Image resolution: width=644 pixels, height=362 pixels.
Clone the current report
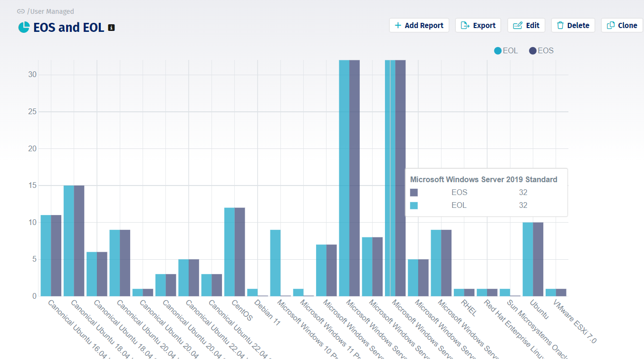click(622, 25)
